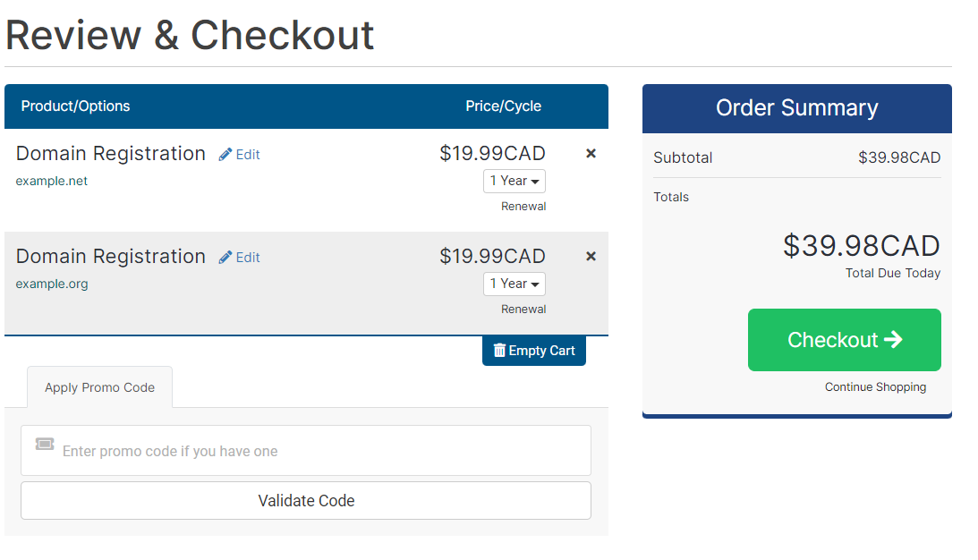Remove example.org with the X icon
978x560 pixels.
(x=591, y=257)
